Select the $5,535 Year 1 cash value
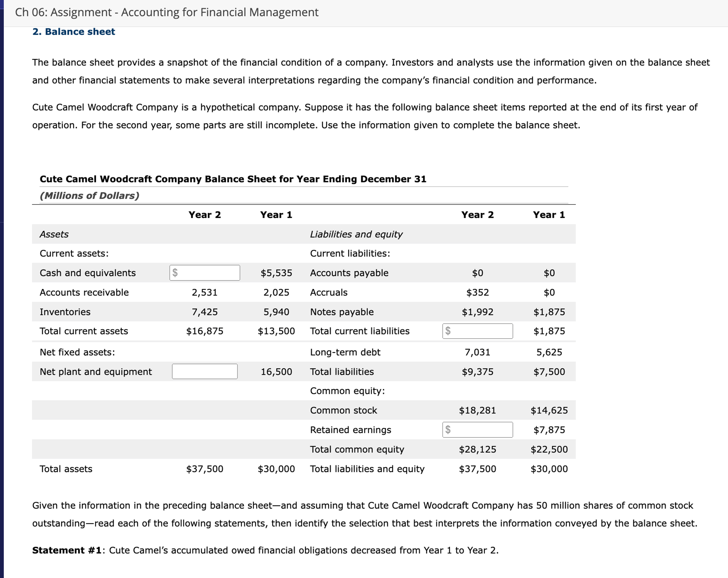This screenshot has width=728, height=578. [x=276, y=273]
